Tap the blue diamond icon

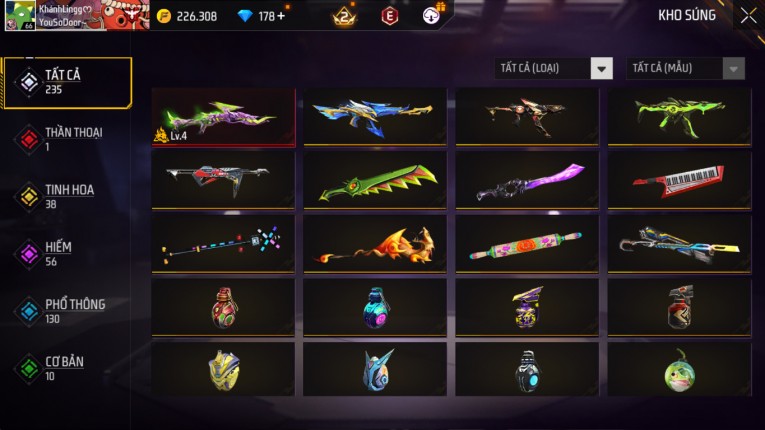pos(244,16)
